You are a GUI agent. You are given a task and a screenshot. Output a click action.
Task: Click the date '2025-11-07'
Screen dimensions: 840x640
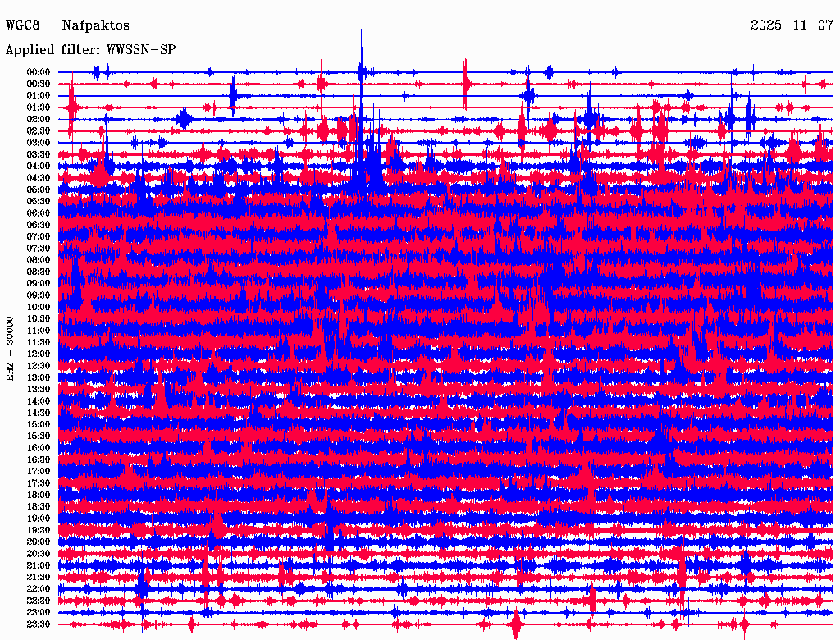792,25
